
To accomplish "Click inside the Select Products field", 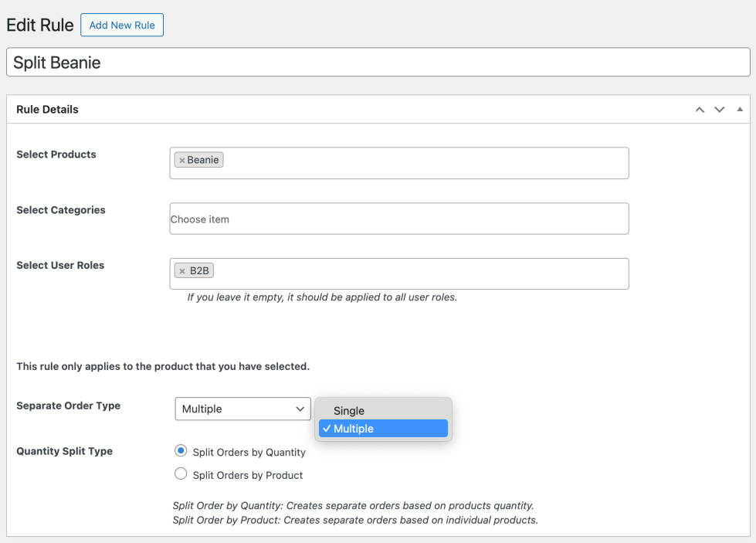I will (425, 163).
